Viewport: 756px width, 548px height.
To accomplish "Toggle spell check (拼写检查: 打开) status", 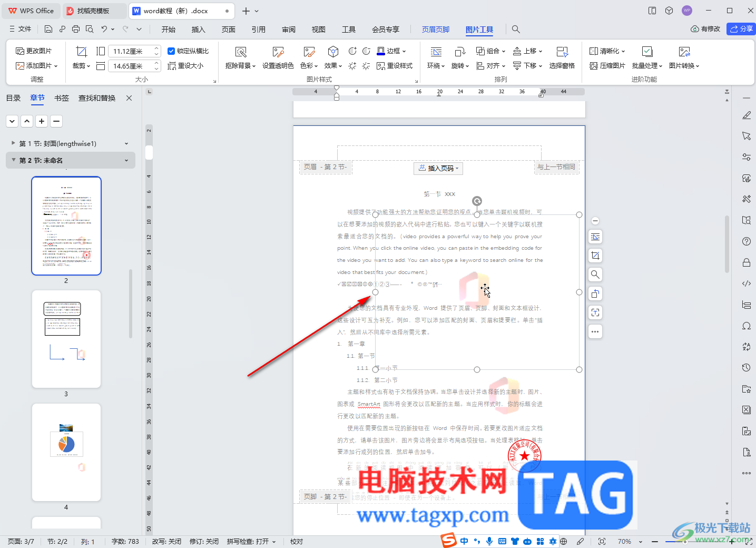I will (251, 542).
